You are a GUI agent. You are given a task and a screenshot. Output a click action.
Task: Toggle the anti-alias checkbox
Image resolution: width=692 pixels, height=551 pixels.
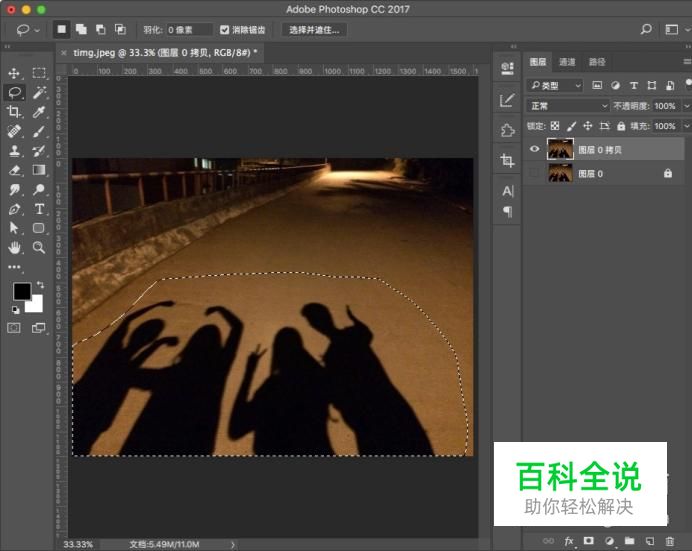pyautogui.click(x=224, y=30)
